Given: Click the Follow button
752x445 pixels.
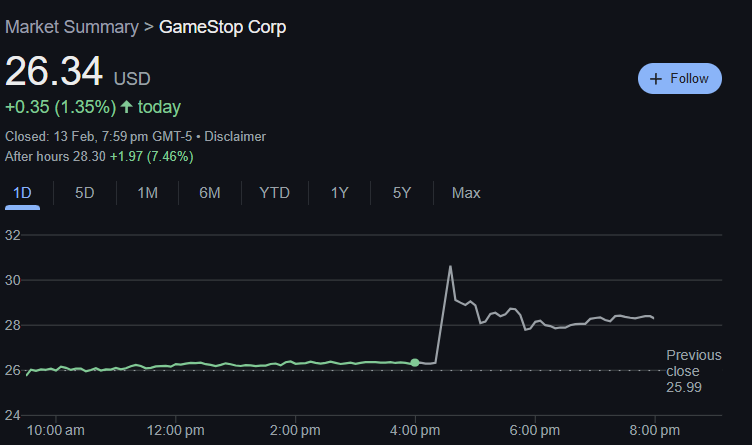Looking at the screenshot, I should pos(680,79).
